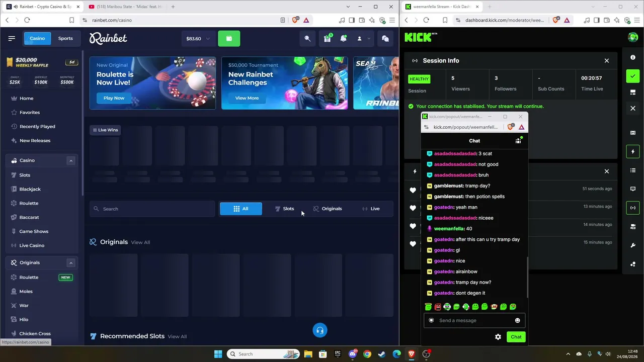Open chat viewers list icon
The image size is (644, 362).
tap(518, 141)
